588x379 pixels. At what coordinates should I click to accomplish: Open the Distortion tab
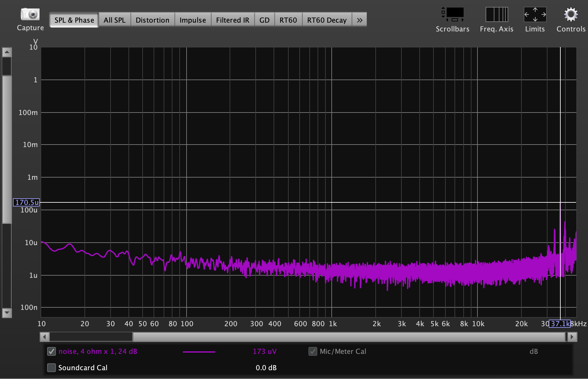point(153,20)
